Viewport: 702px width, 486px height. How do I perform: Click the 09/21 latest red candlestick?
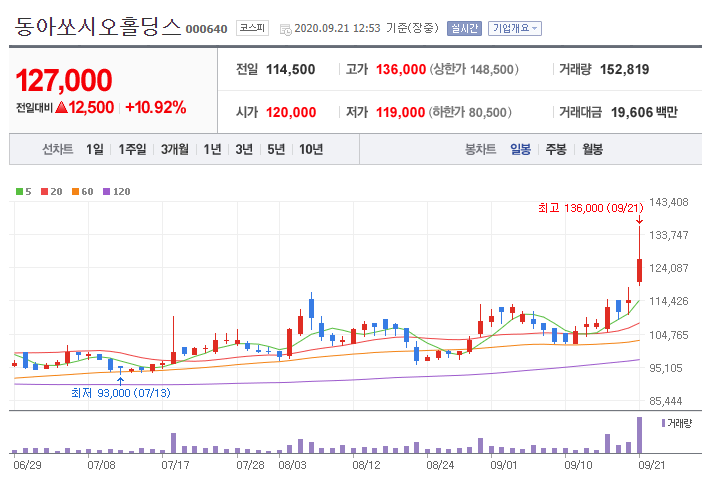tap(639, 270)
